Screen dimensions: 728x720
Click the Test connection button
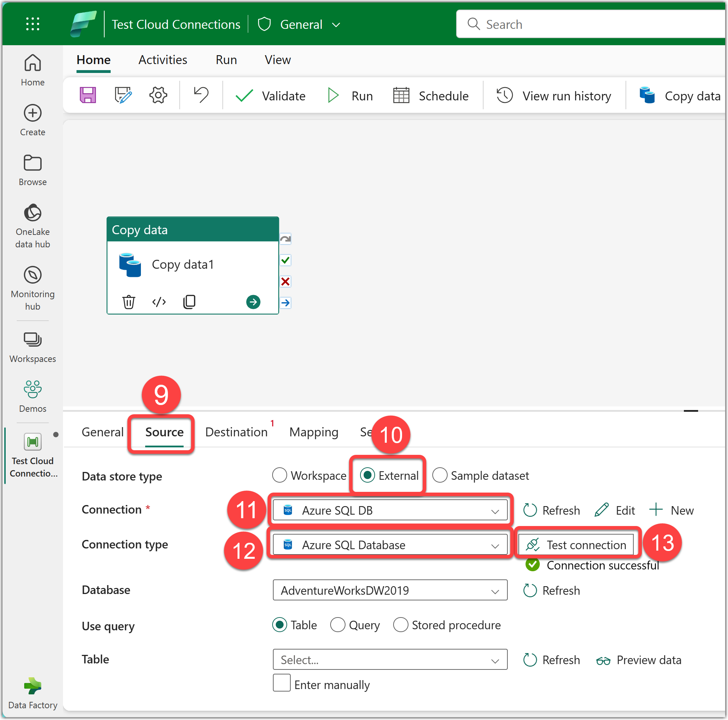point(576,545)
